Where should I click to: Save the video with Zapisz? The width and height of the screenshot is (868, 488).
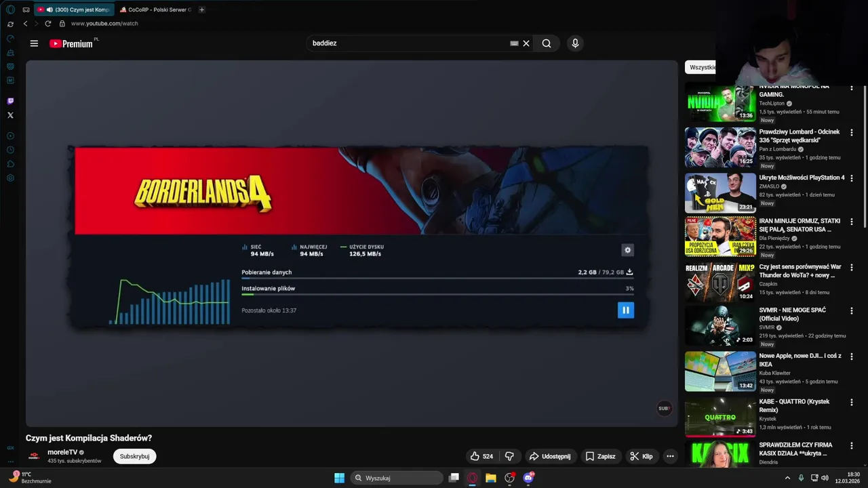601,456
